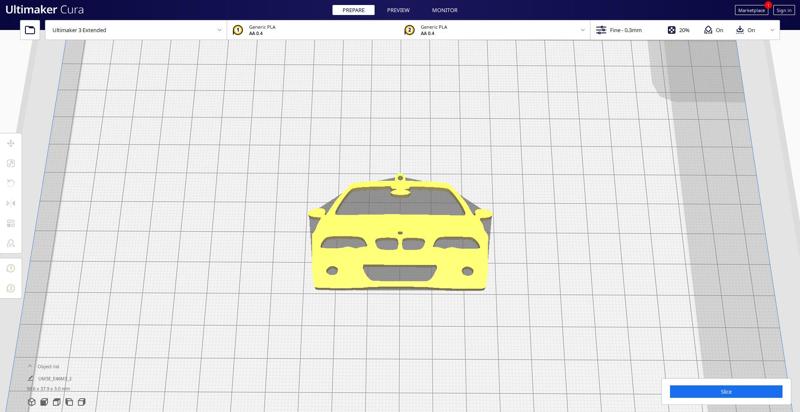The image size is (800, 412).
Task: Click extruder 1 Generic PLA icon
Action: (238, 30)
